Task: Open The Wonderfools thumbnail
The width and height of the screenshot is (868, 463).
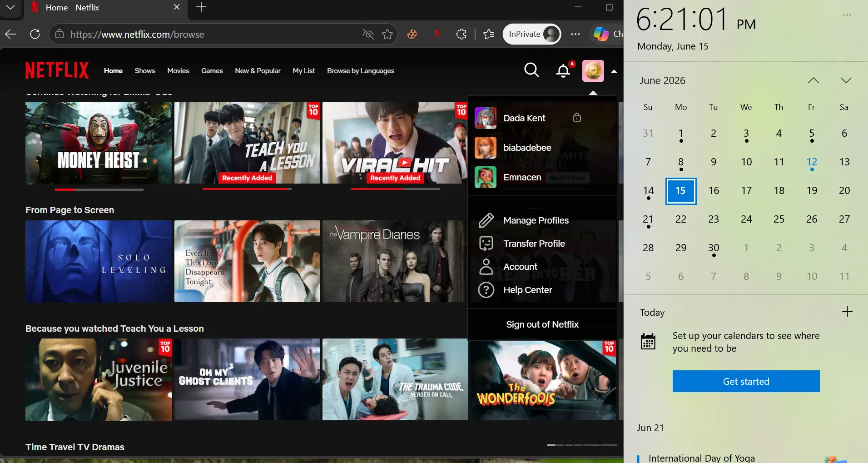Action: 543,381
